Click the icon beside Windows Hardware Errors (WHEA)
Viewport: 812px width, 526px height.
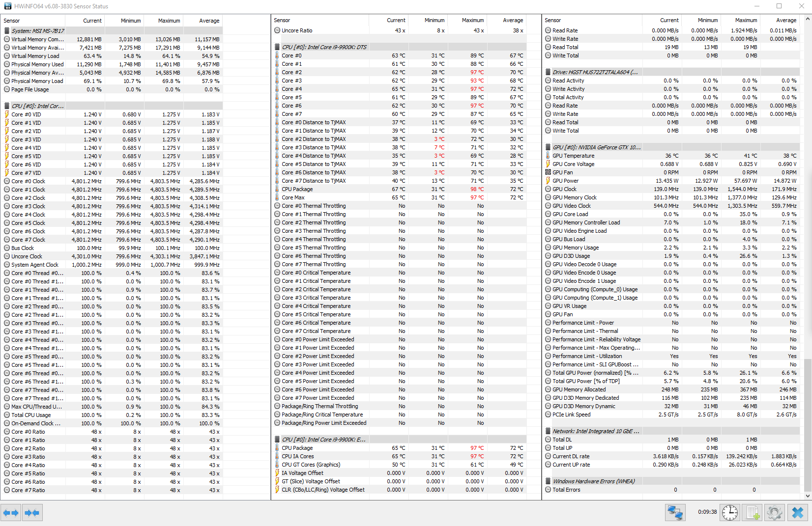point(548,481)
